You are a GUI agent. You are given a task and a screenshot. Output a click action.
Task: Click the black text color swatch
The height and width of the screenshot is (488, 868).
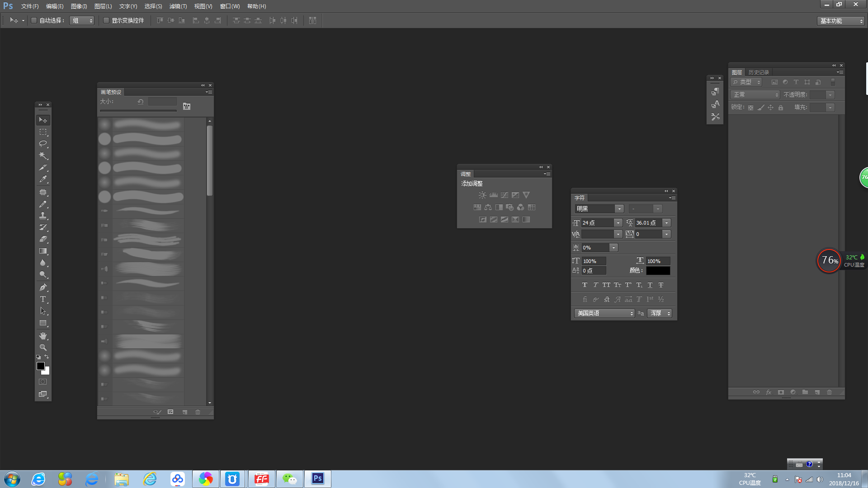(x=658, y=271)
